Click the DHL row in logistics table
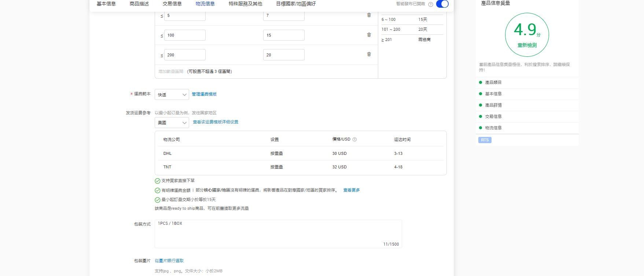This screenshot has height=276, width=644. (301, 153)
